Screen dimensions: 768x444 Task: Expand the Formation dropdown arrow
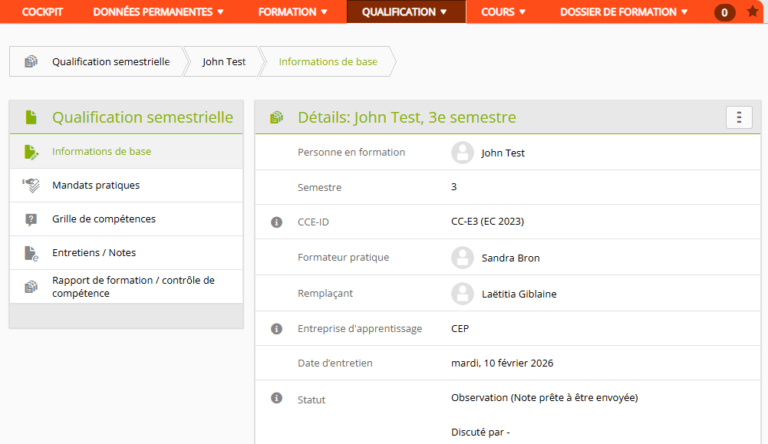pos(324,12)
